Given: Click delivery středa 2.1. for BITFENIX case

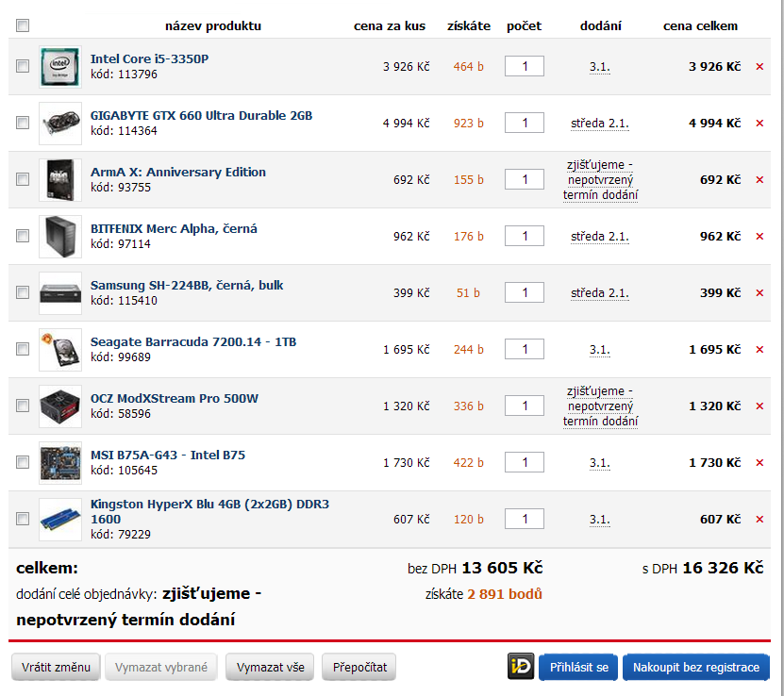Looking at the screenshot, I should (600, 237).
